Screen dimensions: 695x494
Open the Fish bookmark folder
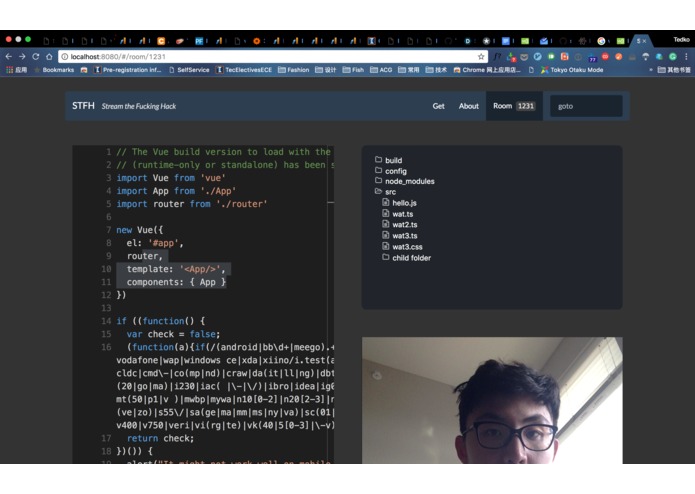pos(353,70)
